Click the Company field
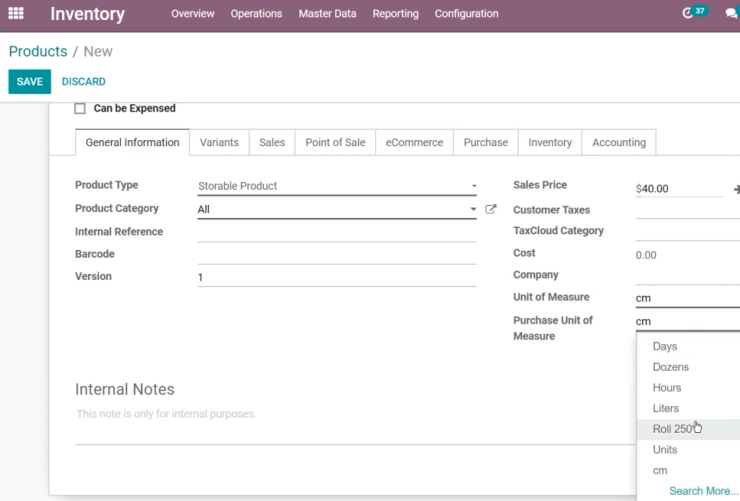Image resolution: width=740 pixels, height=501 pixels. click(688, 276)
